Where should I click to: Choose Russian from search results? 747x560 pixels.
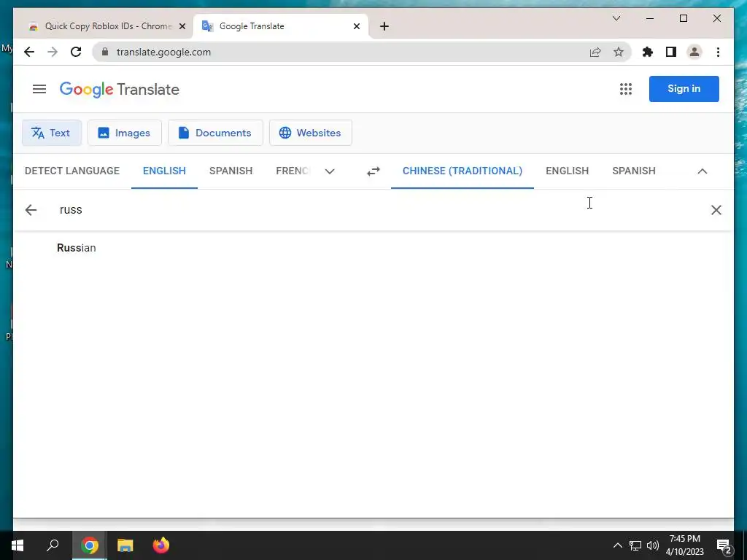click(x=76, y=248)
